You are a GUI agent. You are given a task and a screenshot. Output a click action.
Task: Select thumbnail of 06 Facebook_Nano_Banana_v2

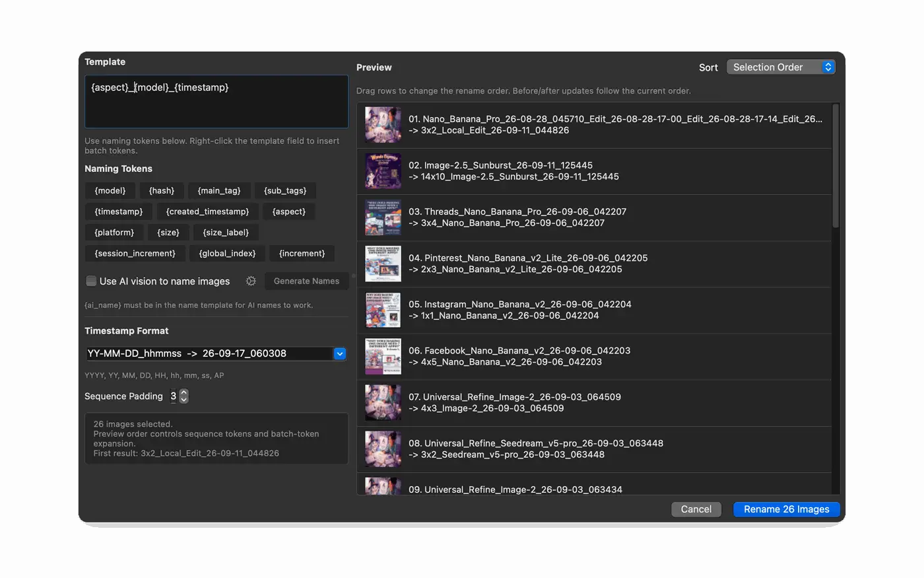(383, 356)
